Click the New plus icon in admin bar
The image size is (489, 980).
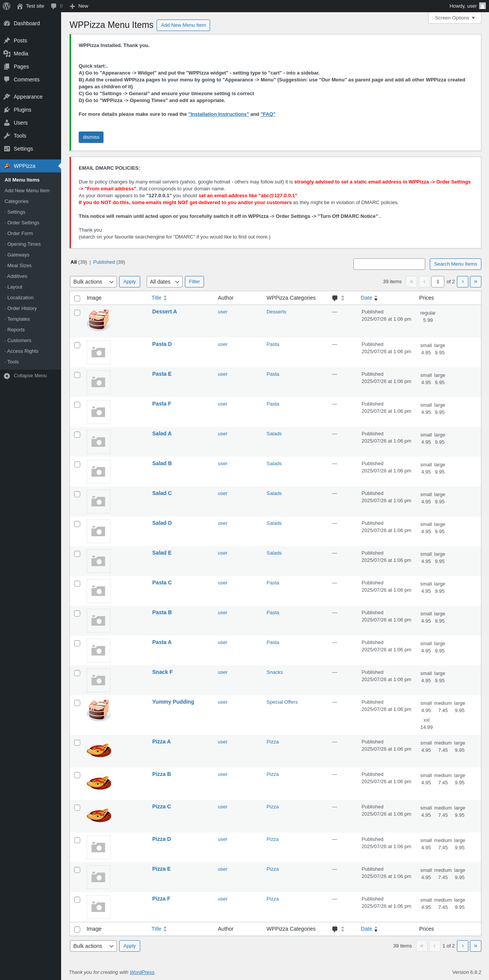72,6
